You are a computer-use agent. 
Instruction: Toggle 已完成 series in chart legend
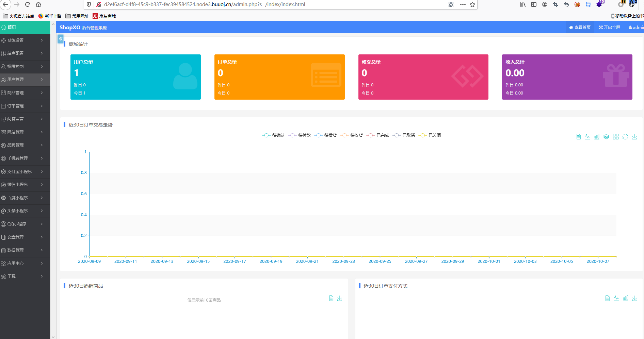point(378,135)
